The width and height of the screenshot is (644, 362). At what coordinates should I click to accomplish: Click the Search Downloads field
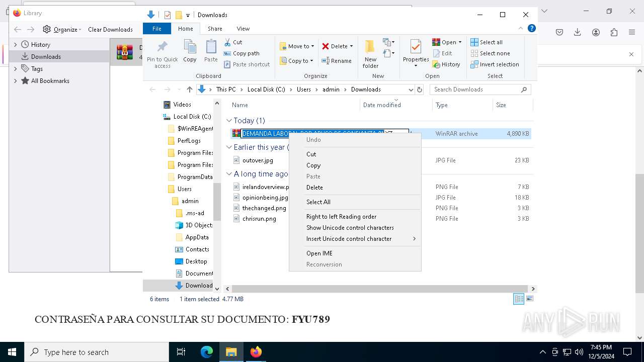pos(475,89)
